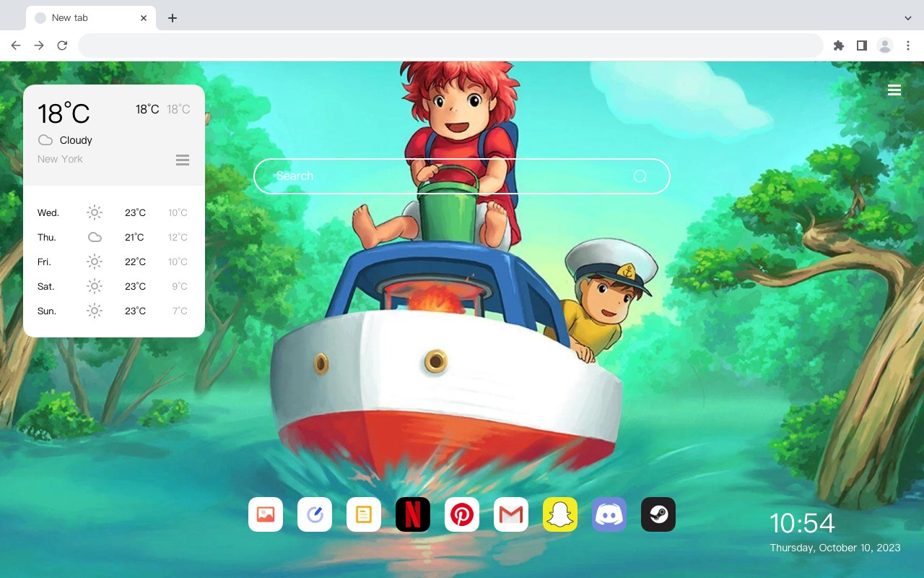Image resolution: width=924 pixels, height=578 pixels.
Task: Launch the Snapchat shortcut
Action: [560, 514]
